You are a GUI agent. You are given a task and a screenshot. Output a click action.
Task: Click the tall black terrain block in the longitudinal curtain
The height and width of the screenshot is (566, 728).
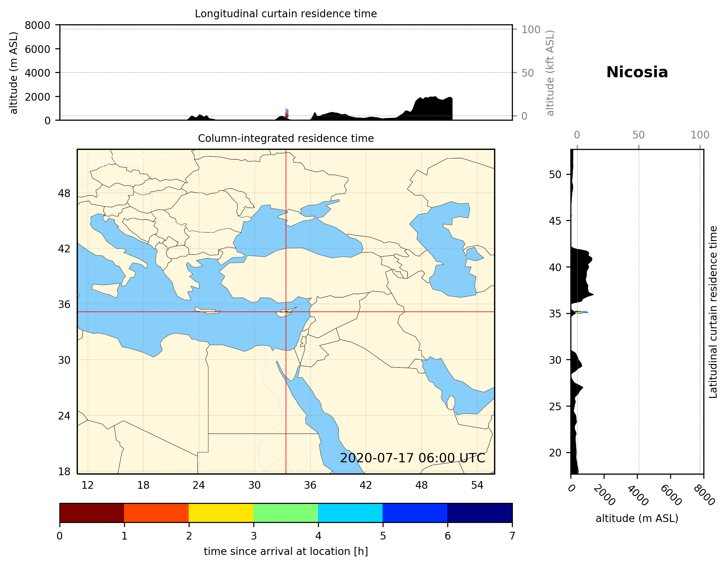pos(433,108)
